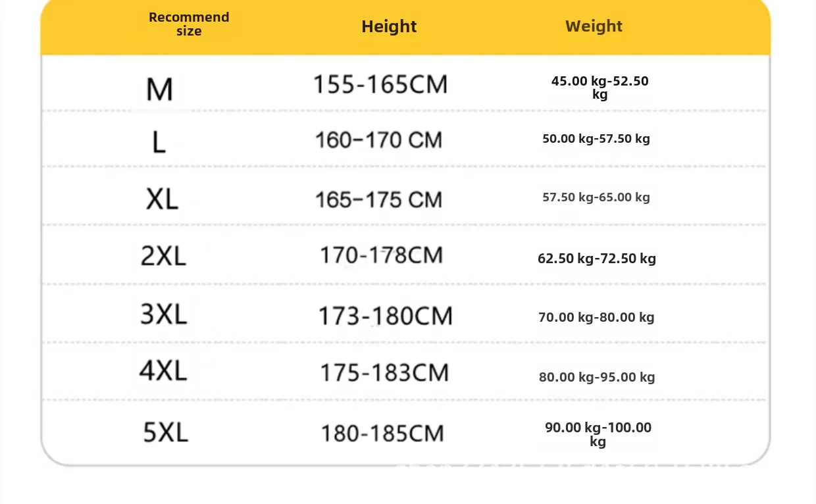Select the L size cell

(x=159, y=141)
